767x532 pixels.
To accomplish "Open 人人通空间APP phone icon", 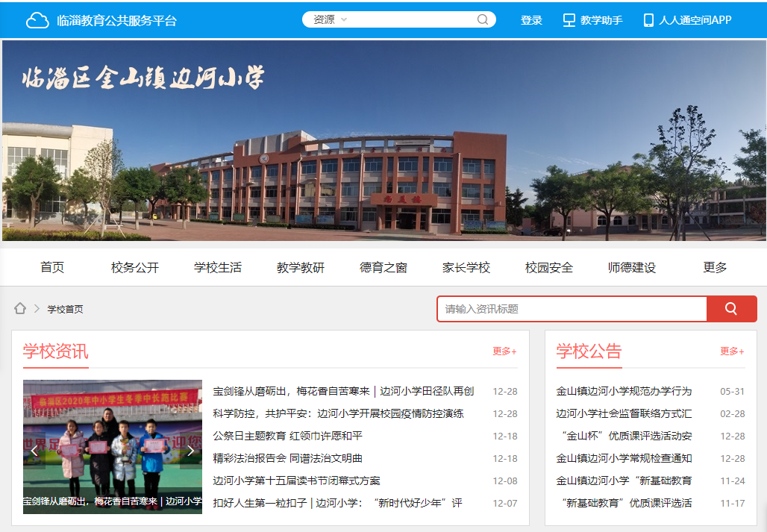I will [648, 20].
